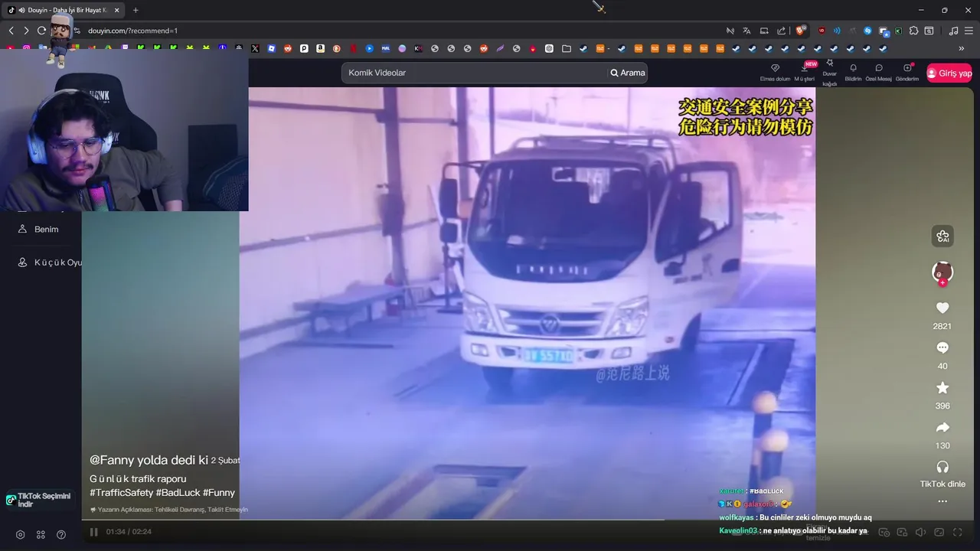The image size is (980, 551).
Task: Open the extensions puzzle piece menu
Action: (x=913, y=31)
